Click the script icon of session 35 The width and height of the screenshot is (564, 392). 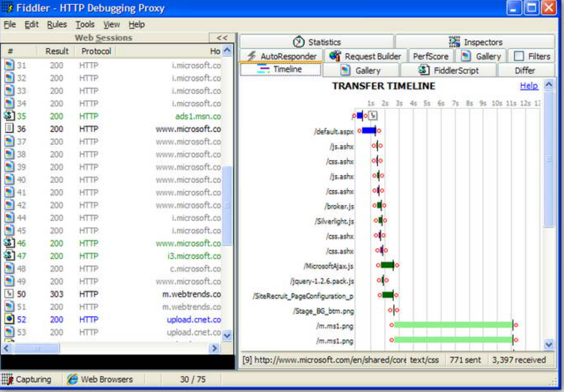(x=9, y=116)
